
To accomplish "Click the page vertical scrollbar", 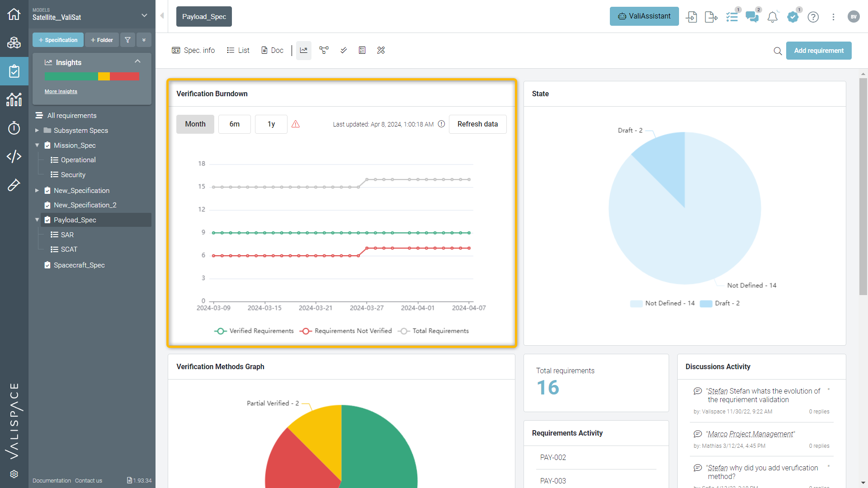I will point(863,187).
